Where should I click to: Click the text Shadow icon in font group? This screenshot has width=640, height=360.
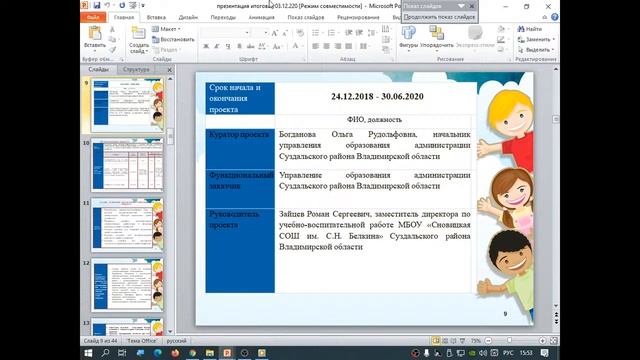(239, 47)
